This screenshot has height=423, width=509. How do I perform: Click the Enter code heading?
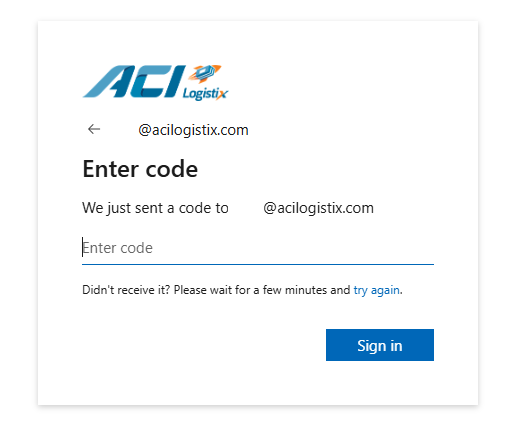[140, 169]
